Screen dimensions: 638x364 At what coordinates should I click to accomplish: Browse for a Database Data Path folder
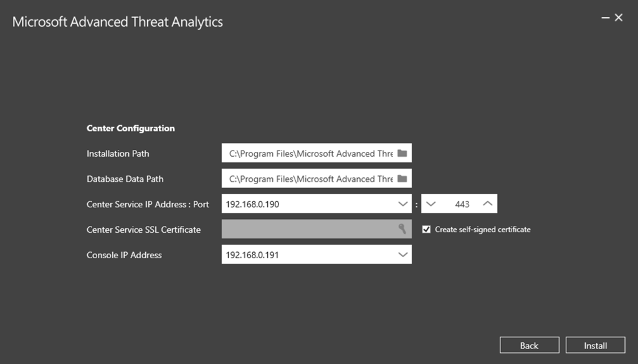402,179
